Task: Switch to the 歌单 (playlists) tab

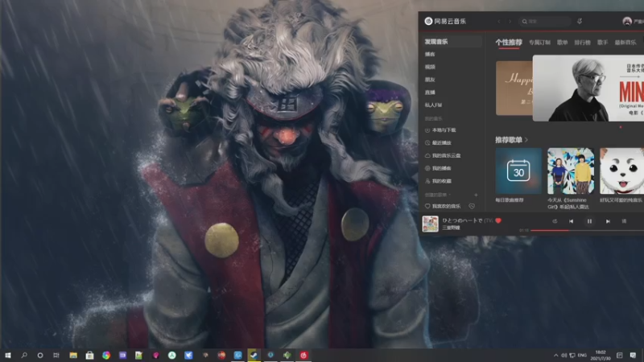Action: point(562,43)
